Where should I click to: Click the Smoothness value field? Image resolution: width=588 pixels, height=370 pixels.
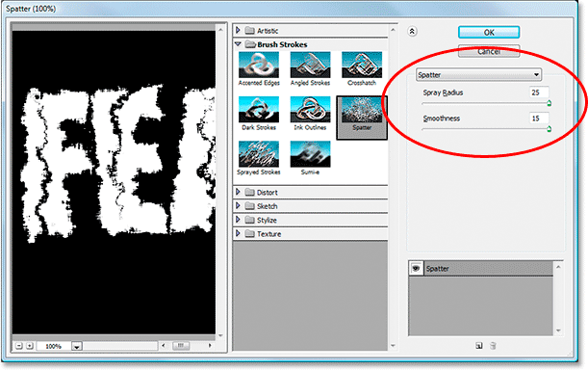pos(539,119)
